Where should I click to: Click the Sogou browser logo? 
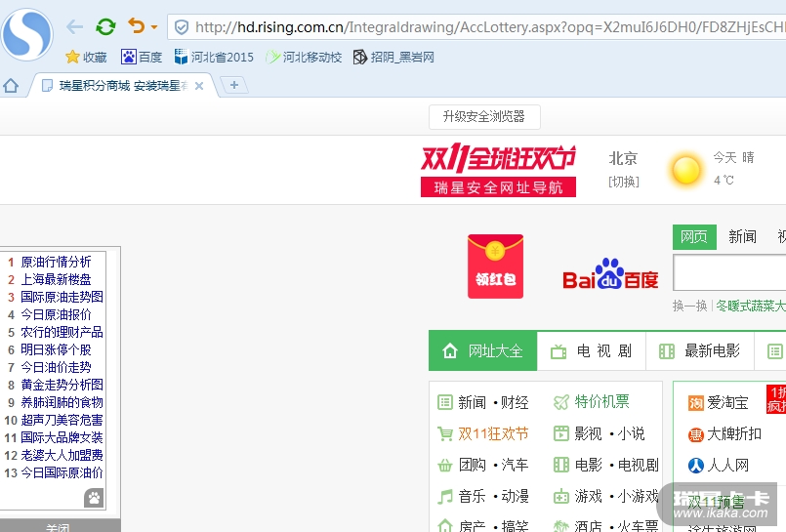pos(27,35)
